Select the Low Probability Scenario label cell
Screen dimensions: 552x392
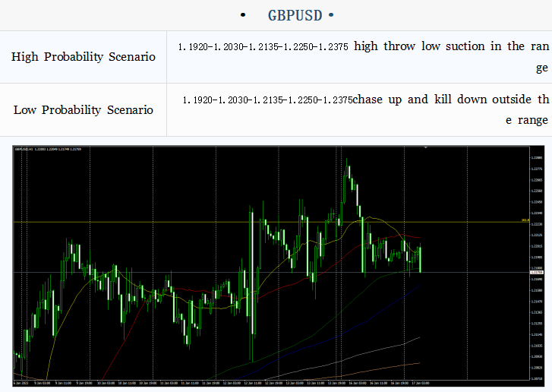83,110
